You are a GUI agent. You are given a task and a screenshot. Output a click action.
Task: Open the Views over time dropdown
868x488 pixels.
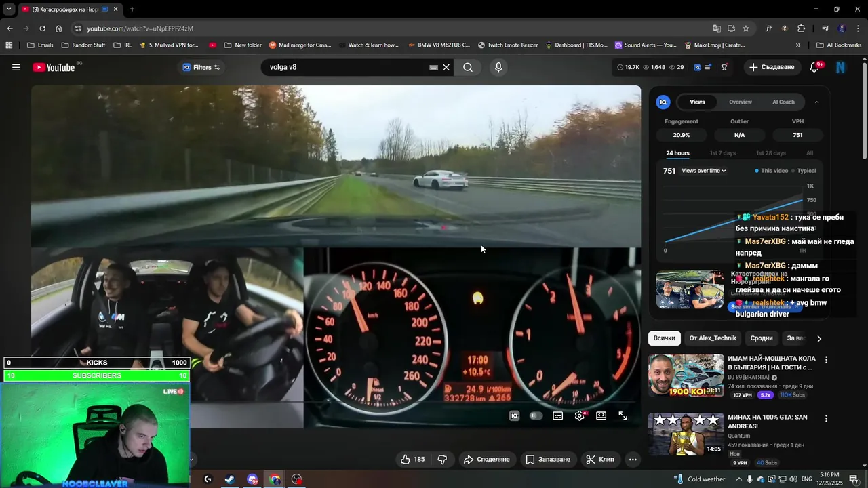pyautogui.click(x=704, y=171)
